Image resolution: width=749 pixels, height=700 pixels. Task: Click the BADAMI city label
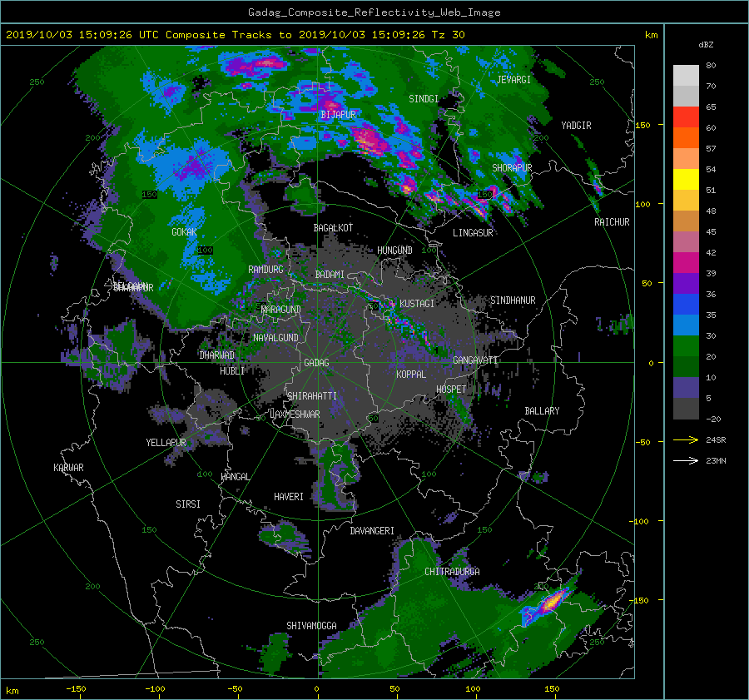pyautogui.click(x=330, y=275)
